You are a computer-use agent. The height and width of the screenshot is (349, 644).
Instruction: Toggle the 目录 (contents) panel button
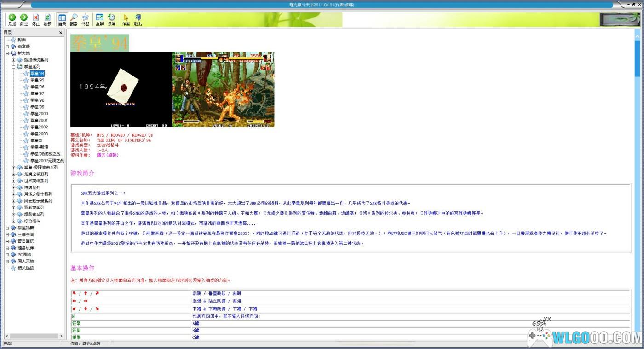point(62,19)
